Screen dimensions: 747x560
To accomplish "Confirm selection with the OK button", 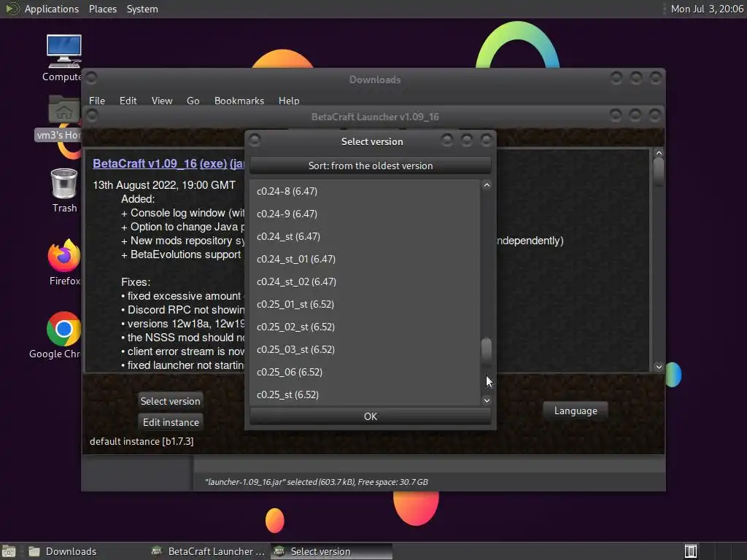I will [370, 416].
